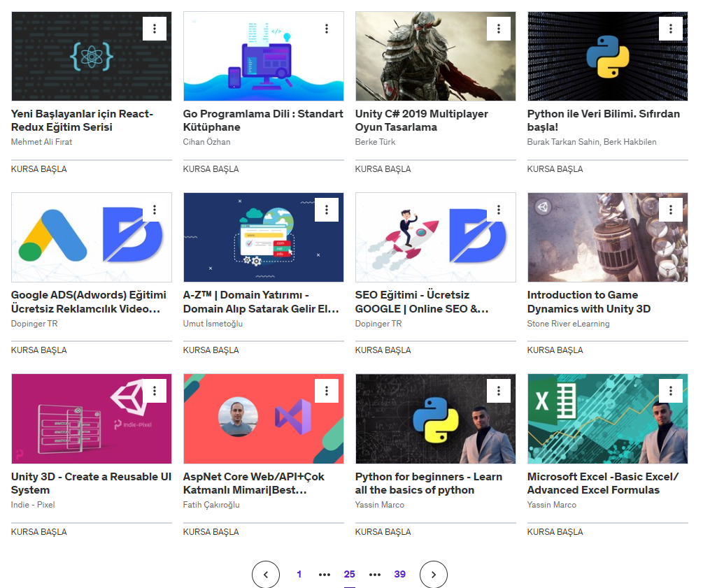Open three-dot menu on SEO Eğitimi course
Viewport: 710px width, 588px height.
(499, 210)
